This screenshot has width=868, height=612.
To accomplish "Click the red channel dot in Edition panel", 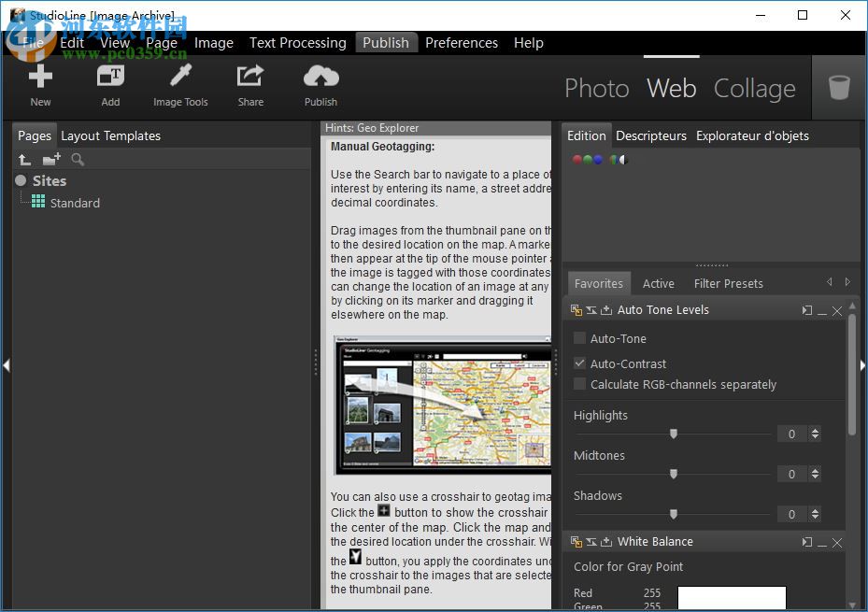I will click(576, 160).
